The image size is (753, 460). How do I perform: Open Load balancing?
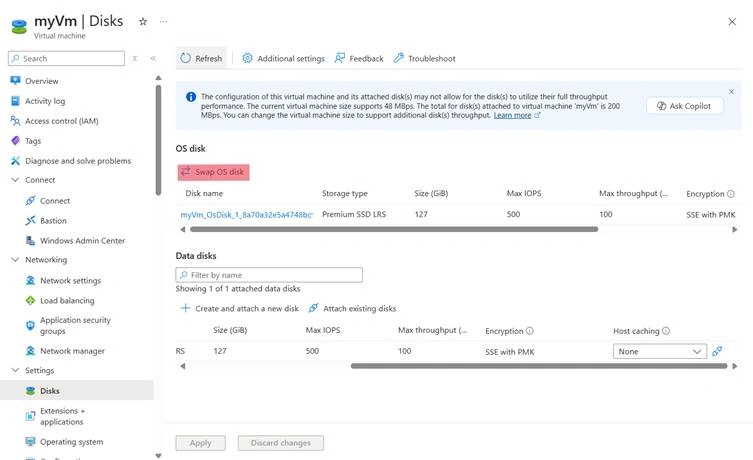point(67,301)
